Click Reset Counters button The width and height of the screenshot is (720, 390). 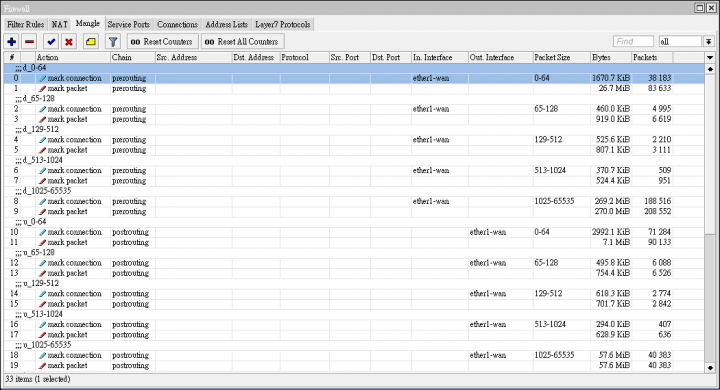163,42
